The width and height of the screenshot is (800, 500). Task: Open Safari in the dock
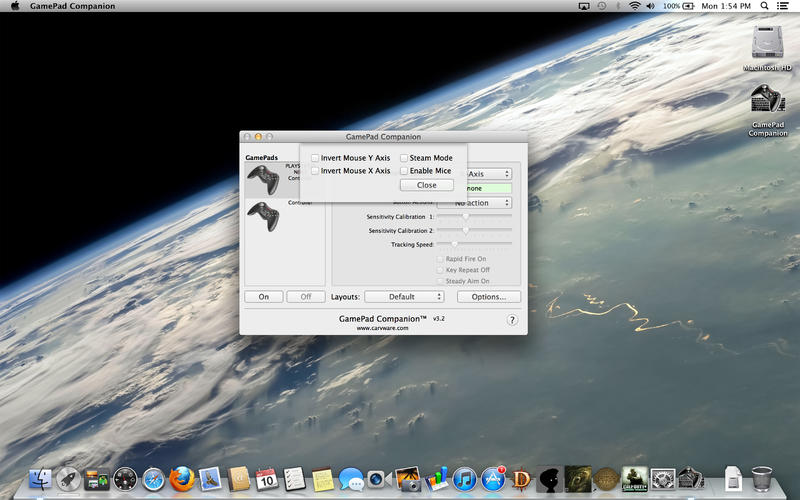[153, 479]
